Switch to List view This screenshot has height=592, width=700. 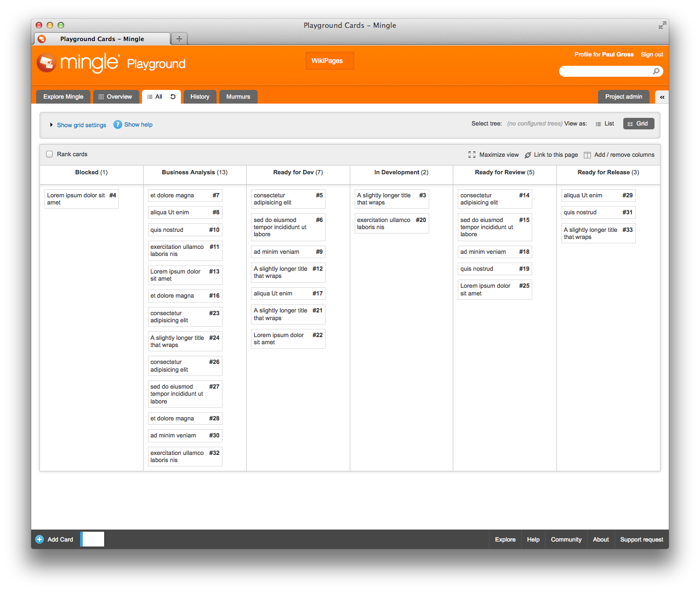605,124
